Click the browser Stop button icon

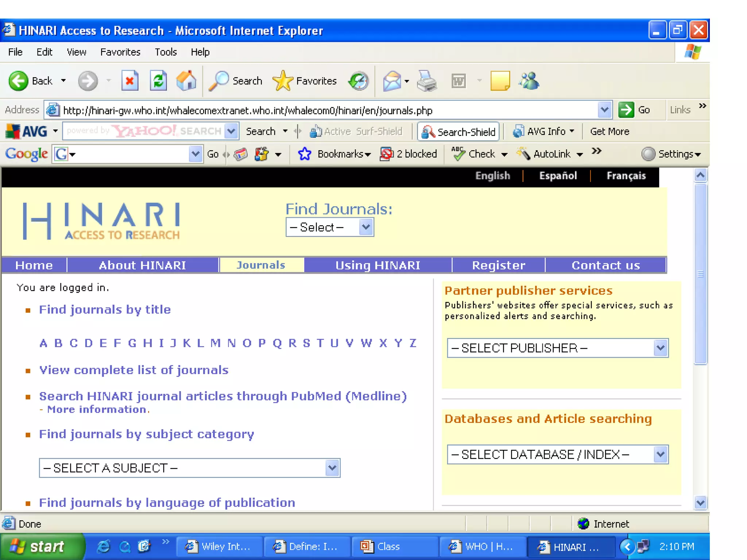[x=129, y=81]
